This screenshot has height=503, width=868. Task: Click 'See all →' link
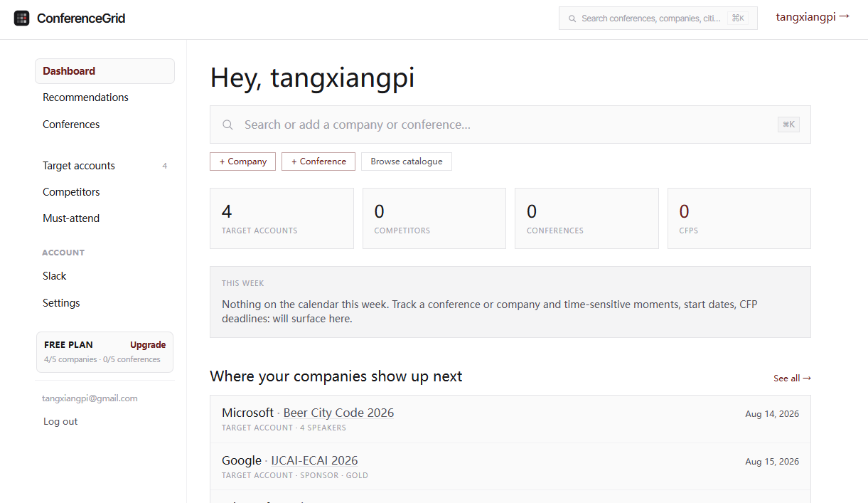(x=792, y=378)
